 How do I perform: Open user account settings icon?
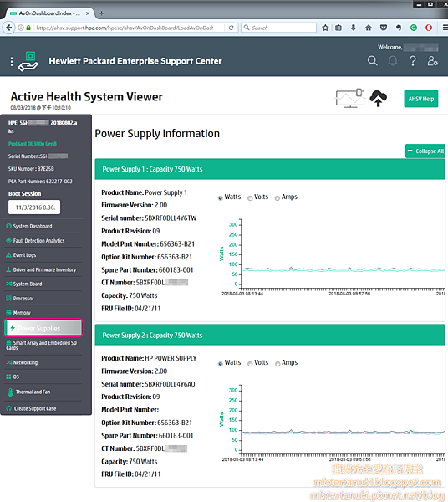tap(432, 61)
